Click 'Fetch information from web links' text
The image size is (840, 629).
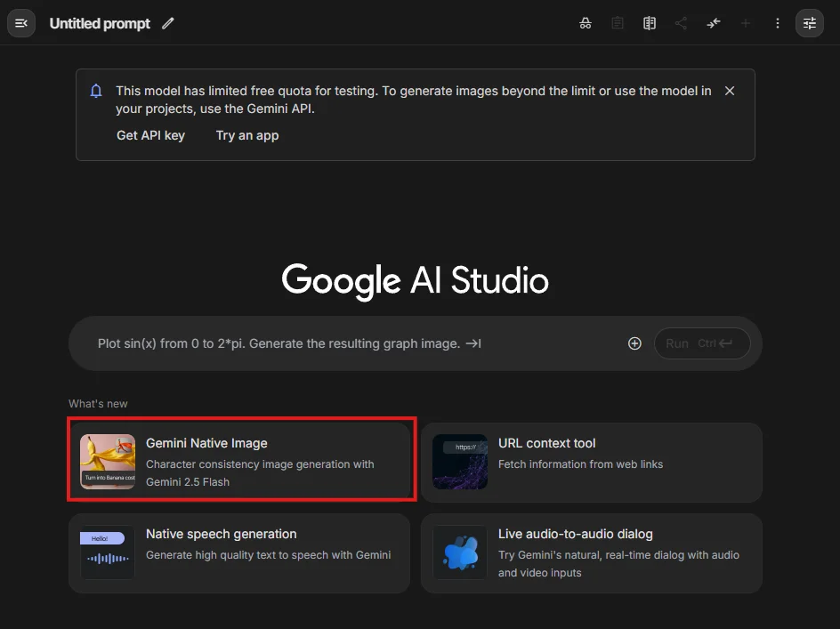(x=581, y=464)
